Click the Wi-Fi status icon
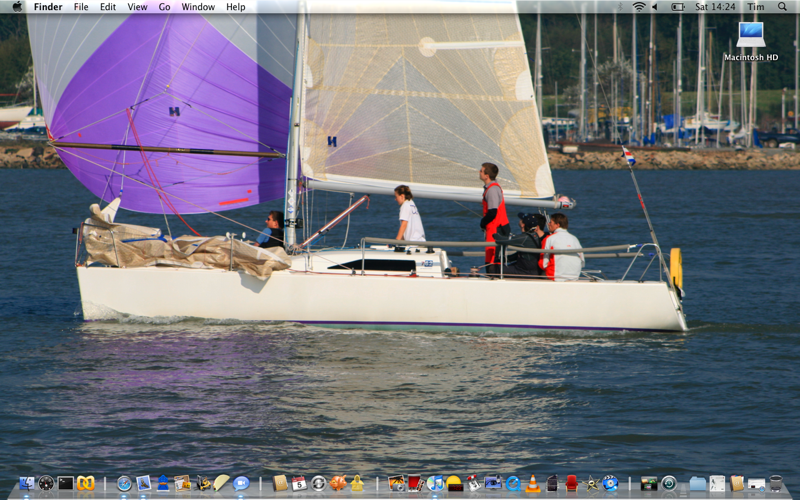This screenshot has height=500, width=800. click(639, 7)
